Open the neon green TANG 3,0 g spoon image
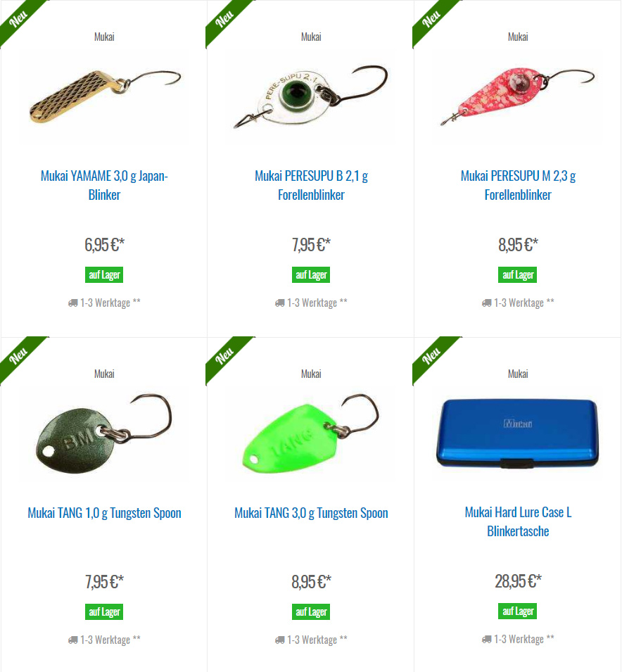The width and height of the screenshot is (622, 672). coord(311,433)
